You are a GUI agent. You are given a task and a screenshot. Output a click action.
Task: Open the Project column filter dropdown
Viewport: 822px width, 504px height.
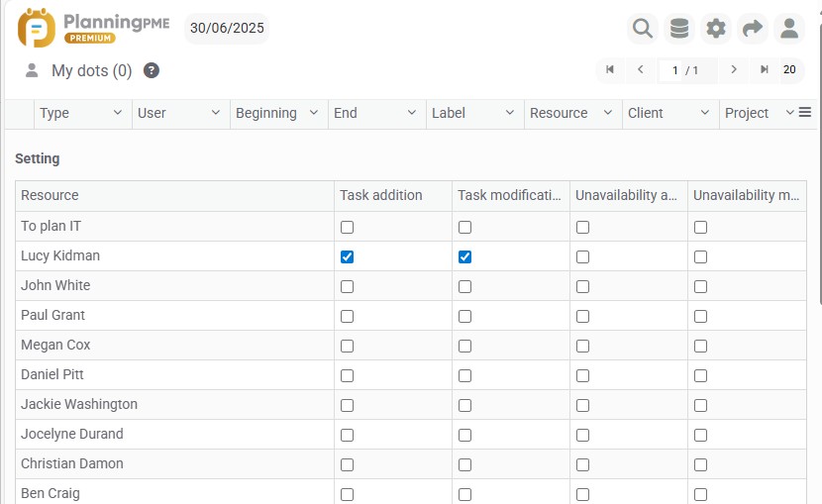point(789,112)
